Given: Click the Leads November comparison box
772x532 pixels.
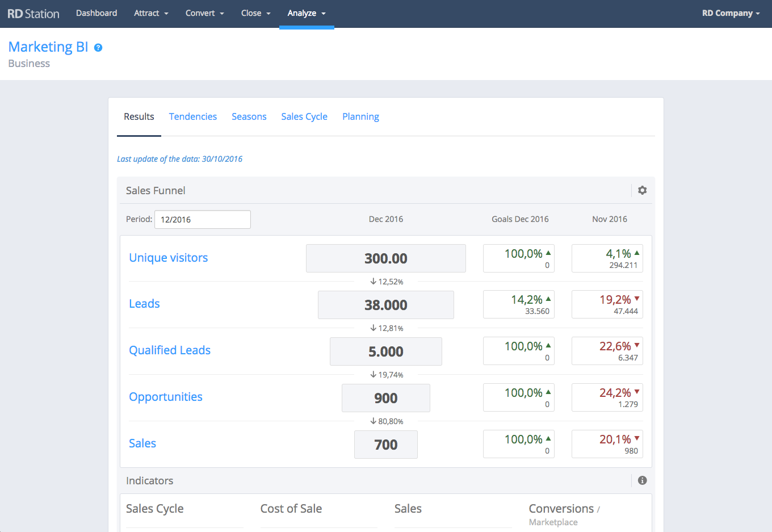Looking at the screenshot, I should 607,305.
